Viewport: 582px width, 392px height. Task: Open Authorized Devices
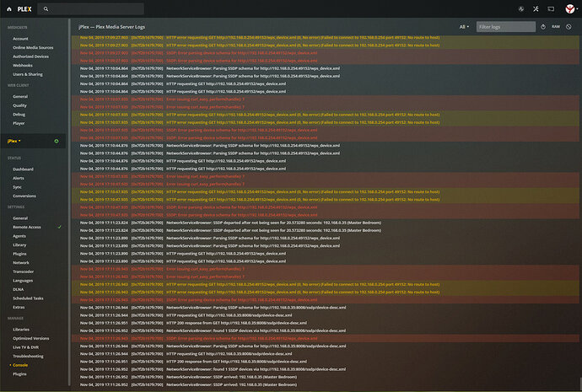pyautogui.click(x=31, y=56)
